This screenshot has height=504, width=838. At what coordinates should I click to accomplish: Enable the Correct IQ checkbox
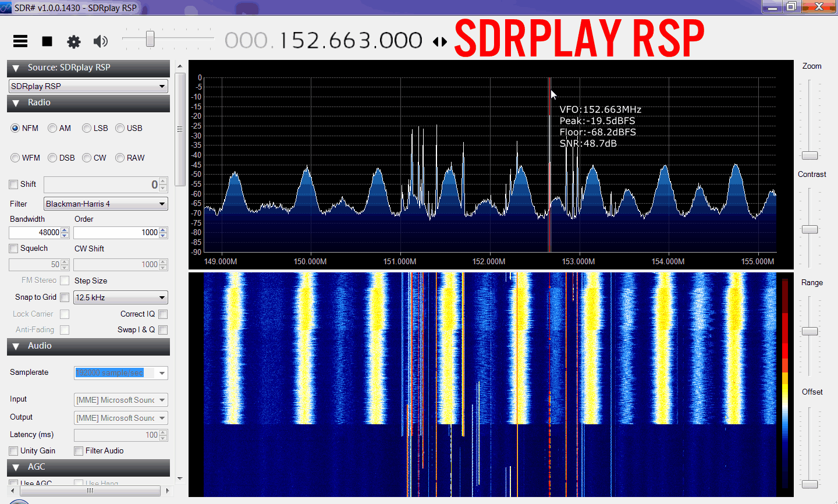pos(163,314)
